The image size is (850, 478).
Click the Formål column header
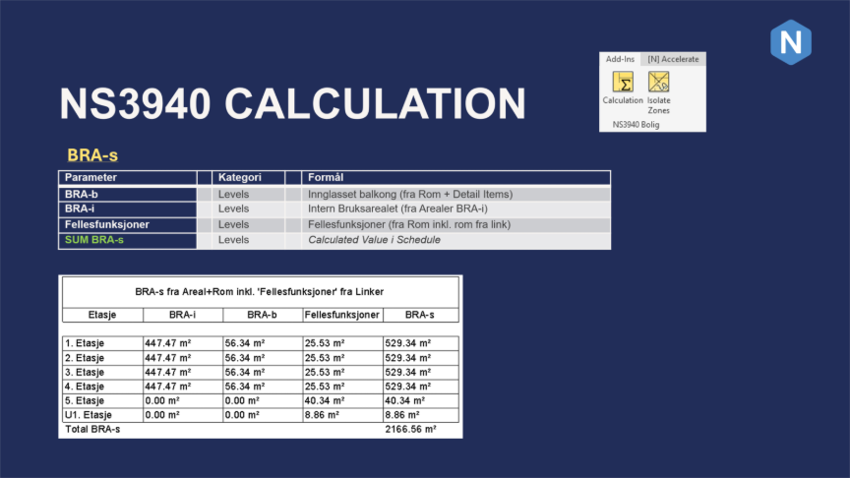coord(456,177)
